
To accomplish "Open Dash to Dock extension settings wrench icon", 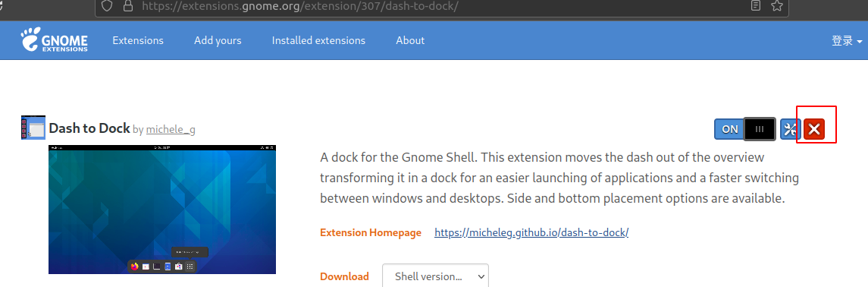I will 791,129.
